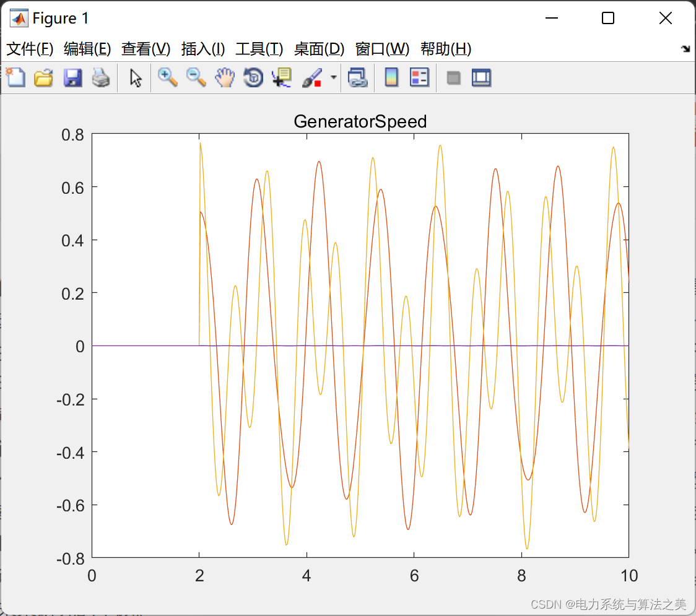Open the Brush color dropdown arrow
This screenshot has height=616, width=696.
(x=333, y=77)
